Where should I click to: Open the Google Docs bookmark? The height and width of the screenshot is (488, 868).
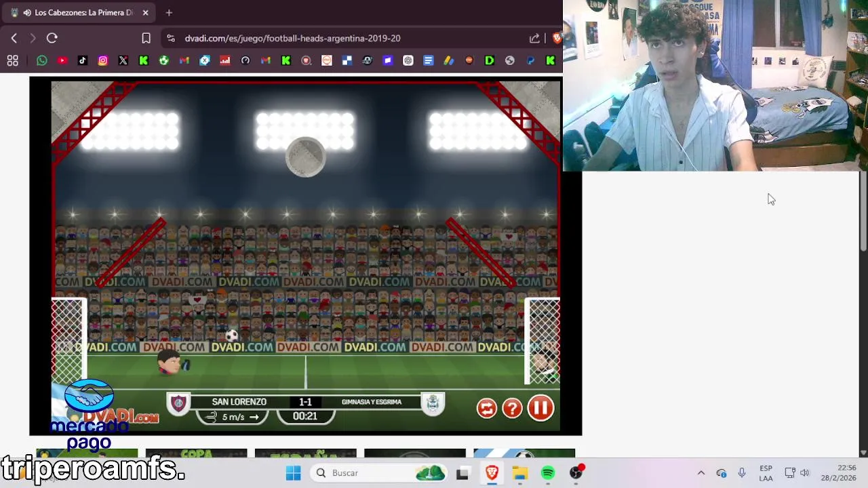(x=429, y=61)
